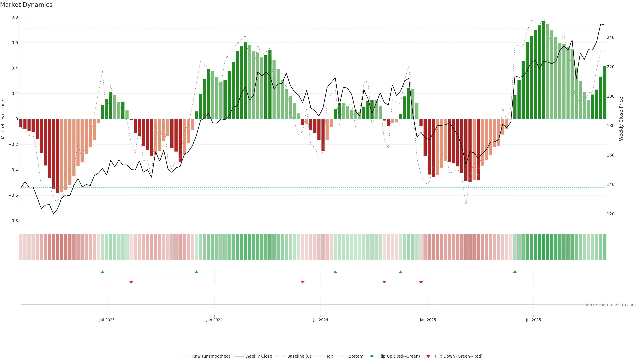Click the green Flip Up marker just after Jul 2024
Image resolution: width=644 pixels, height=362 pixels.
335,272
